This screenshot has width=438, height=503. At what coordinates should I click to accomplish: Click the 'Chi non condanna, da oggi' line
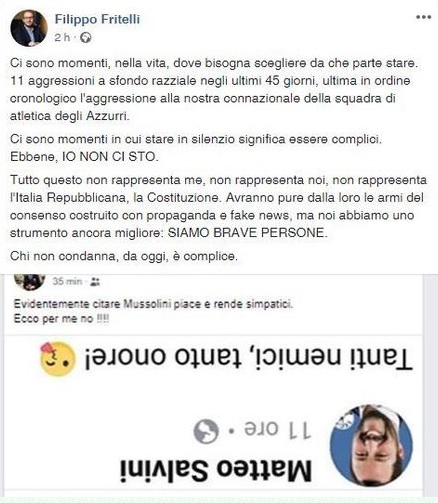coord(124,256)
